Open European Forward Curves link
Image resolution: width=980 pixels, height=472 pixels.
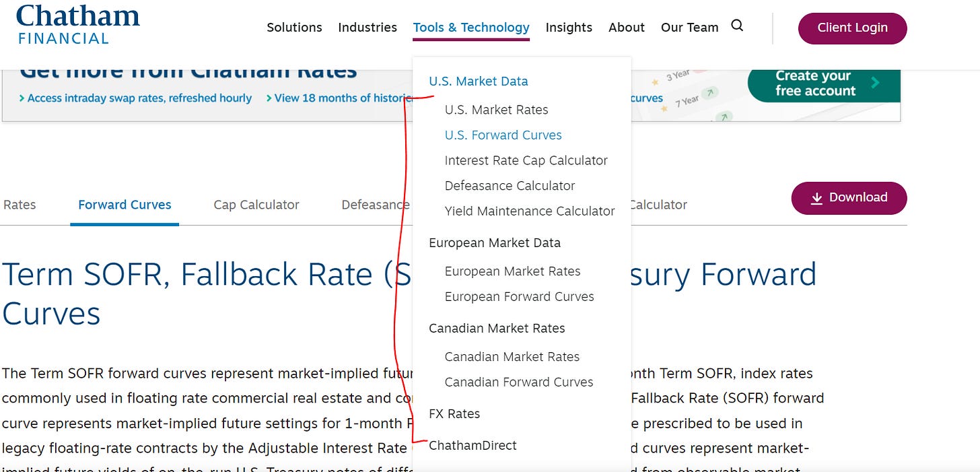519,297
